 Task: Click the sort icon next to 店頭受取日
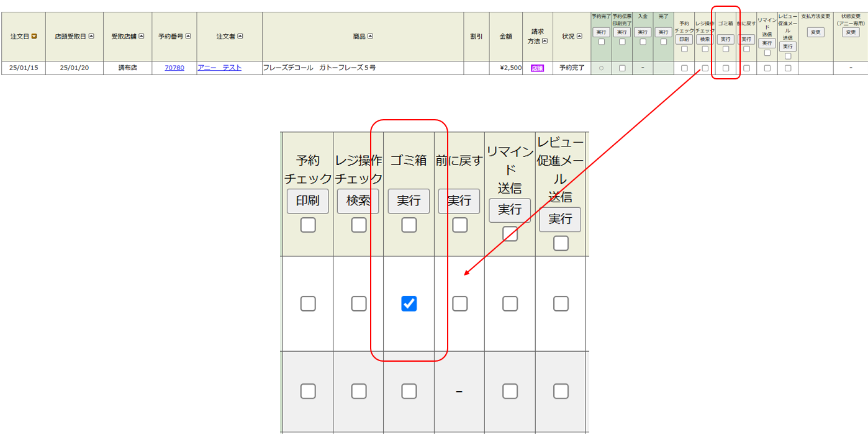(91, 37)
